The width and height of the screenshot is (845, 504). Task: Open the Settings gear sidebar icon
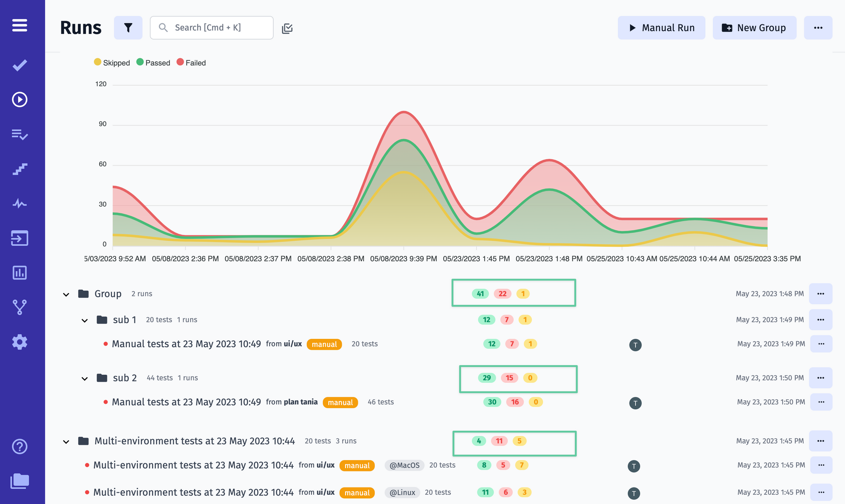click(19, 342)
